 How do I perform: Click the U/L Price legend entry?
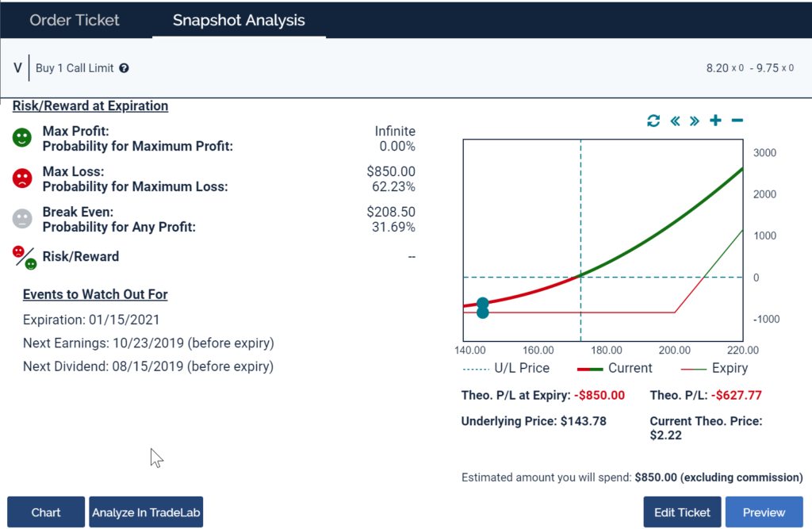click(506, 368)
